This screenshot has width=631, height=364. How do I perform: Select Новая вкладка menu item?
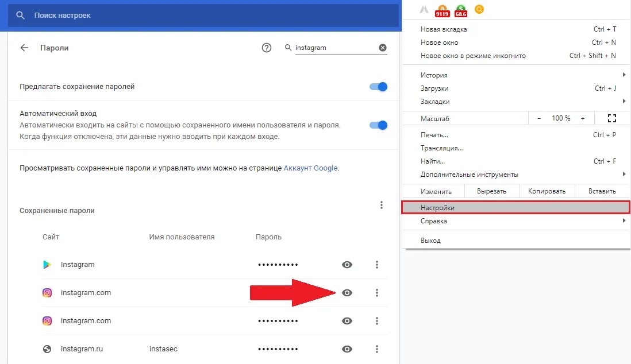tap(516, 29)
